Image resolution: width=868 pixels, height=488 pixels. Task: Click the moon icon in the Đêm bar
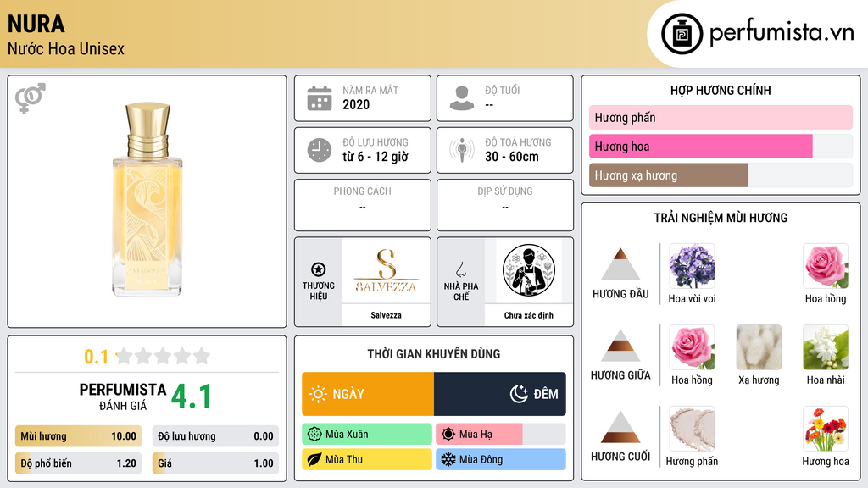519,394
